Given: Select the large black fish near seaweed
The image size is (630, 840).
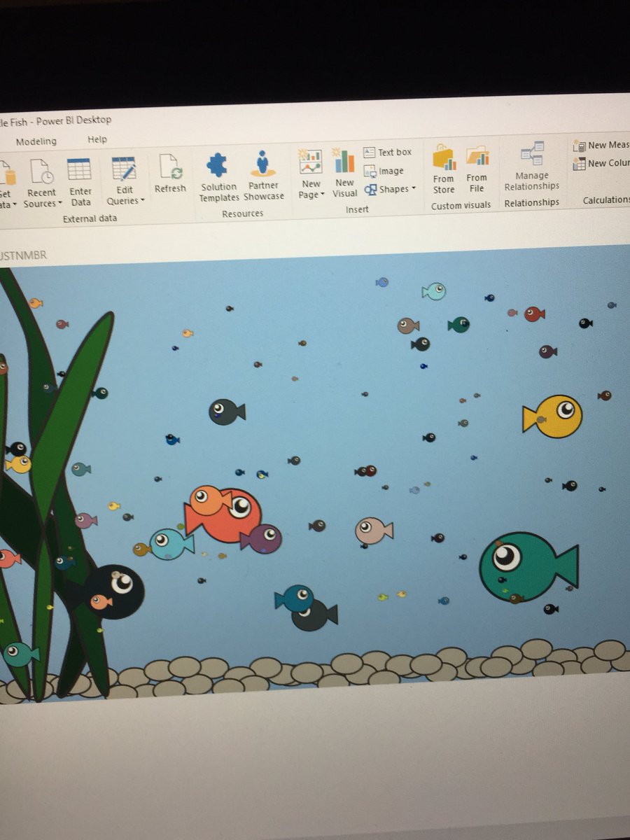Looking at the screenshot, I should tap(115, 591).
